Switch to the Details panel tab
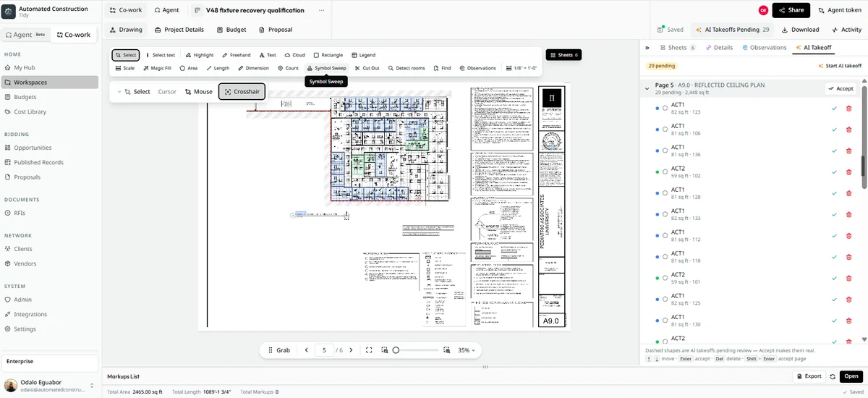 (x=718, y=48)
